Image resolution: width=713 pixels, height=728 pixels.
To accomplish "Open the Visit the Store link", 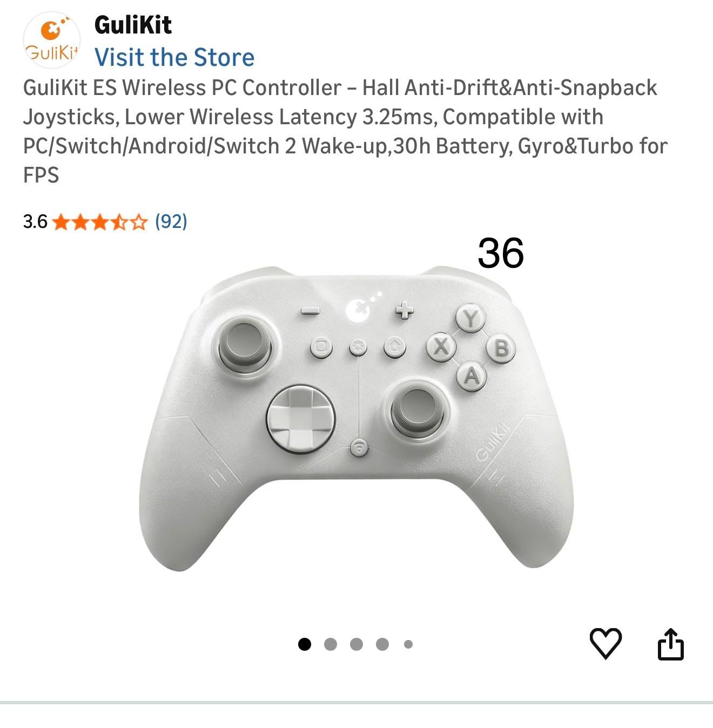I will point(174,57).
